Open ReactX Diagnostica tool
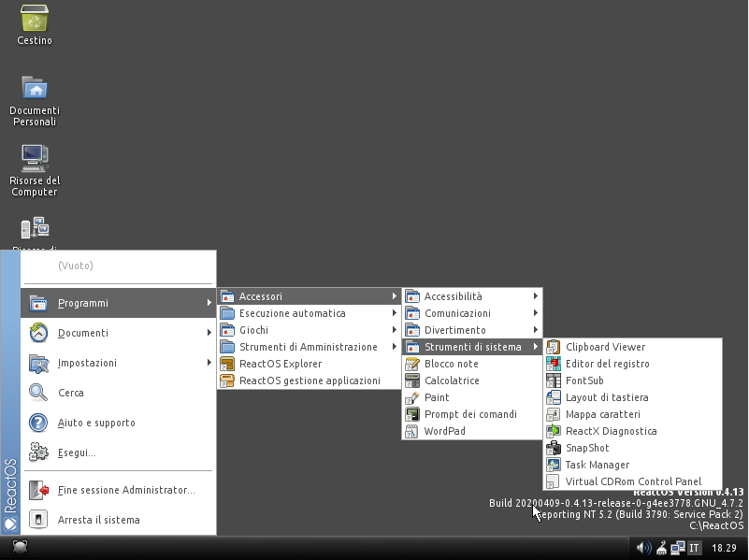Image resolution: width=749 pixels, height=560 pixels. [x=611, y=431]
